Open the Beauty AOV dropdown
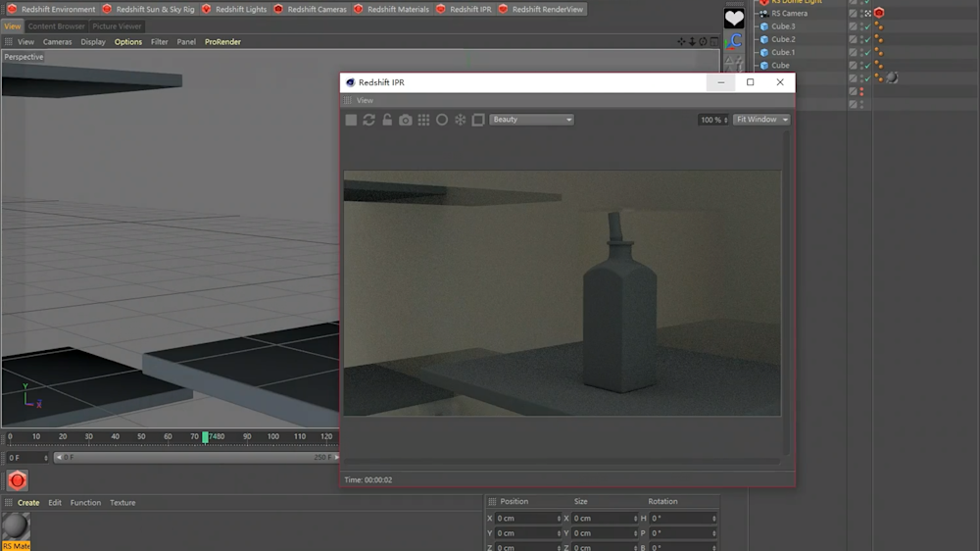980x551 pixels. pyautogui.click(x=531, y=120)
